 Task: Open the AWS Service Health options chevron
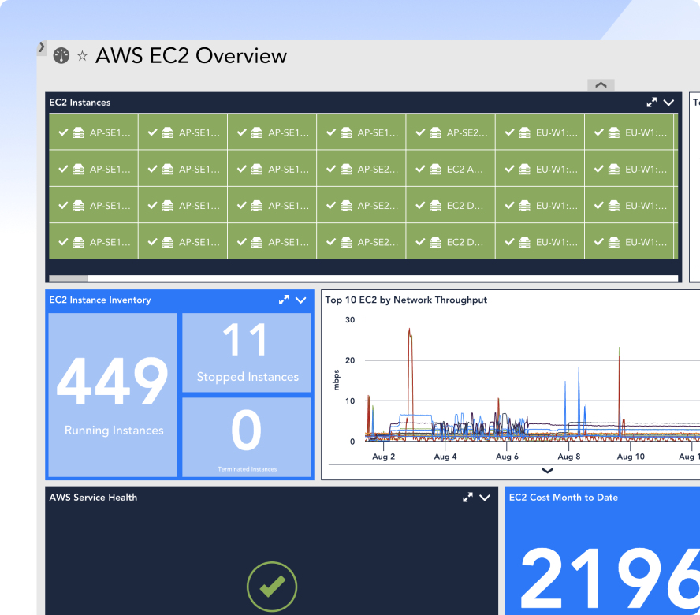485,498
